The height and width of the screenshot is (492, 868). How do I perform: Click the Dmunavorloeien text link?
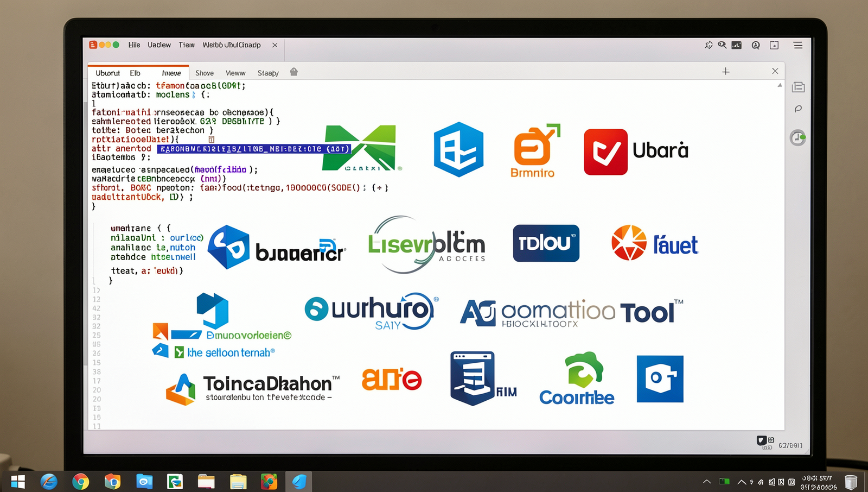tap(249, 335)
